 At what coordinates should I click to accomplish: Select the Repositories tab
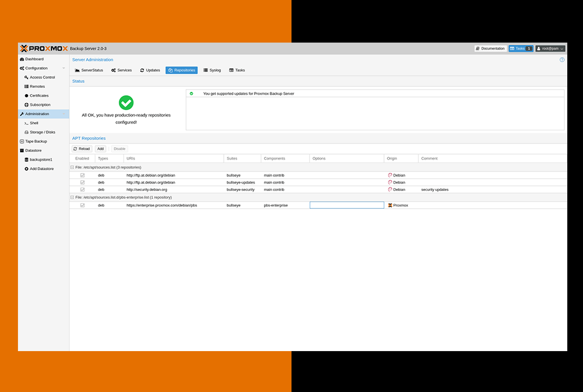point(182,70)
